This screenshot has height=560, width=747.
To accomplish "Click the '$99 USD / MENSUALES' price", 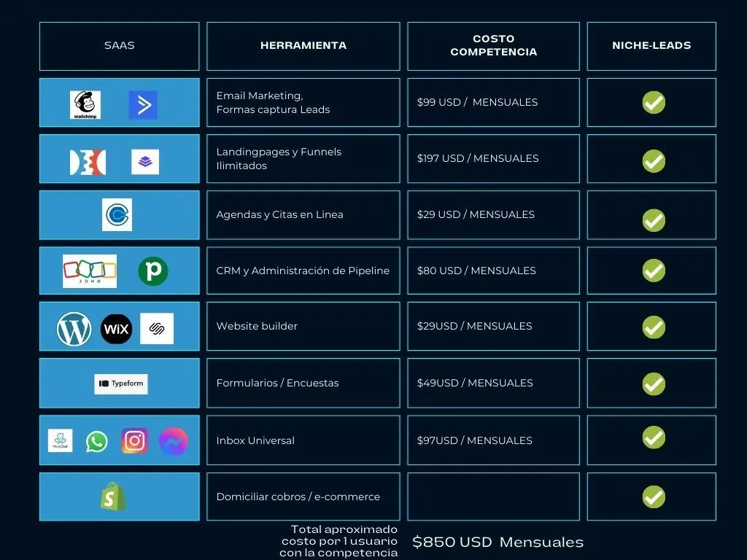I will click(x=477, y=102).
